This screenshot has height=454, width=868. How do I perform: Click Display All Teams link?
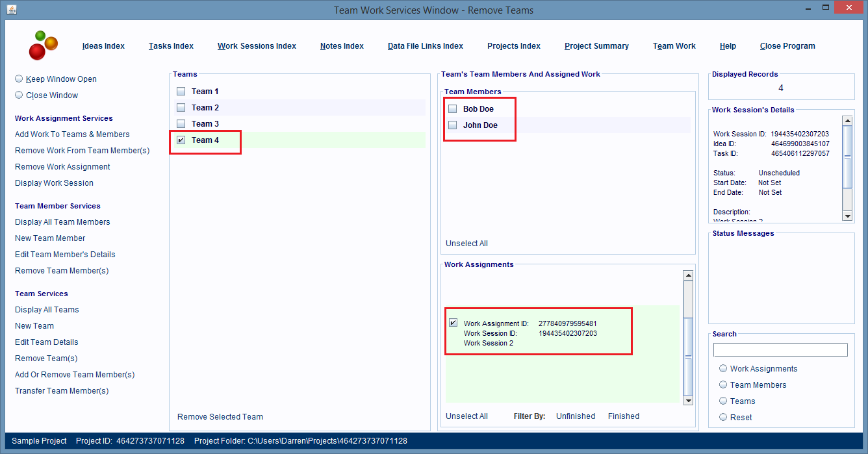pos(47,310)
